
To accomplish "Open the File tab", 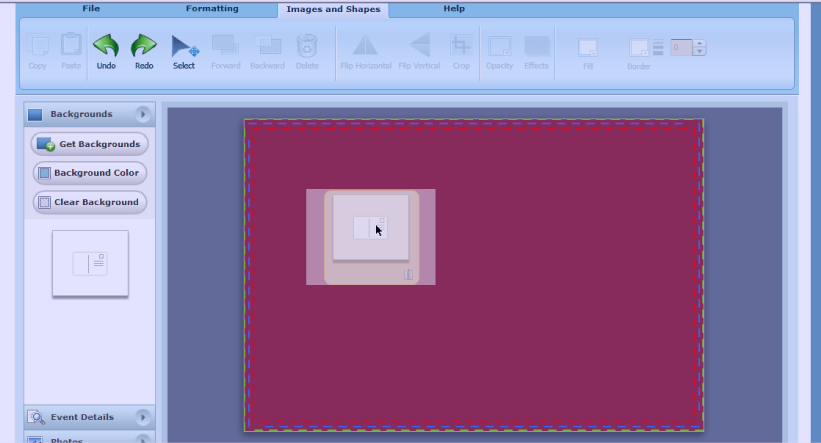I will [91, 9].
